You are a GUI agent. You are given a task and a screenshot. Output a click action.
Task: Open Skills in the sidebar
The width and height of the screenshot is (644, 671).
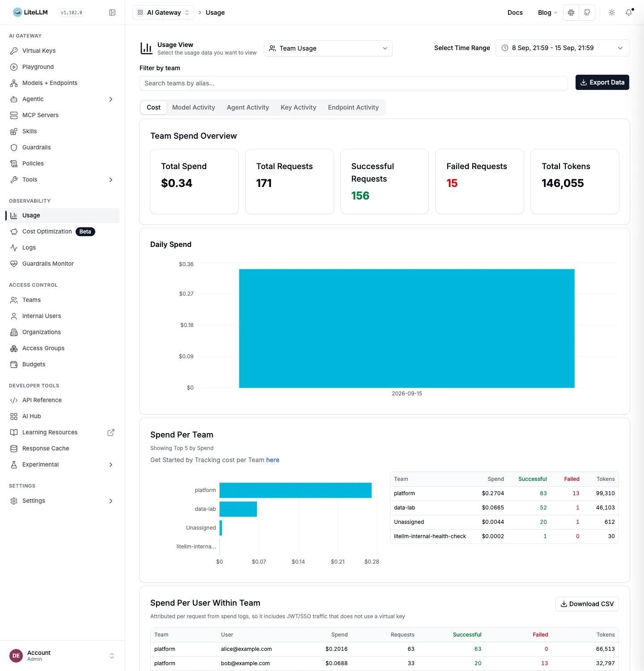(62, 131)
